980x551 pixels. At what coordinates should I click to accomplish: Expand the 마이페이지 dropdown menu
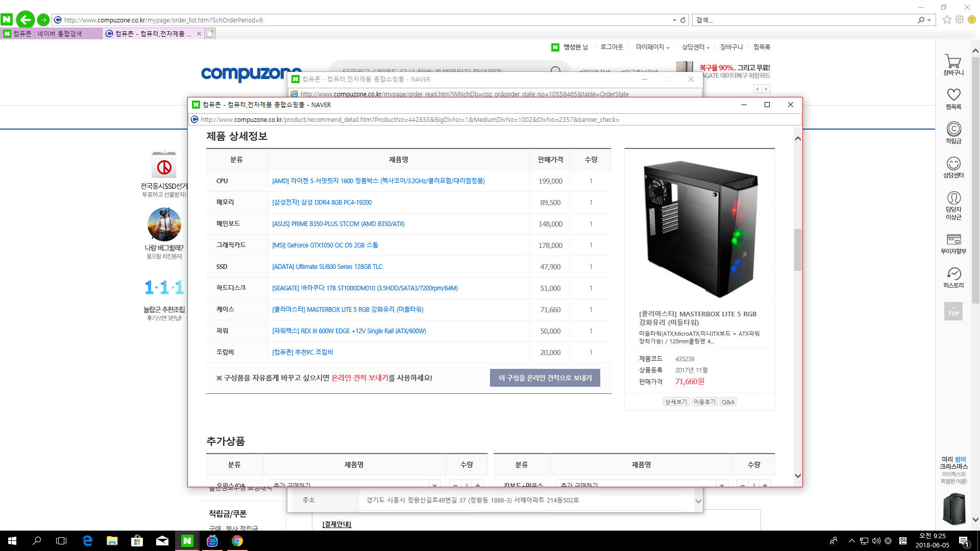point(652,47)
